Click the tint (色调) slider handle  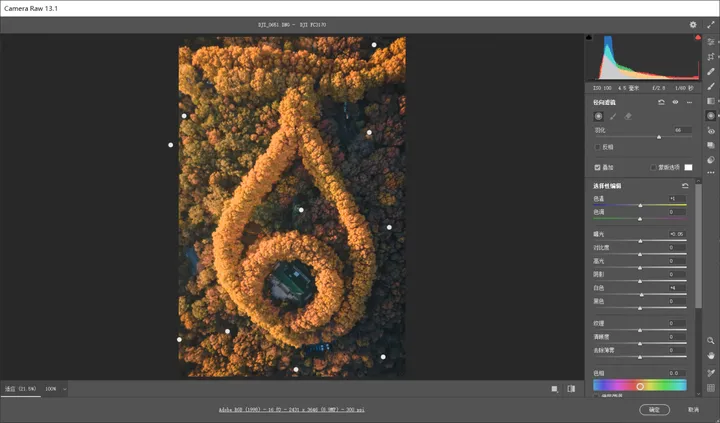(640, 219)
